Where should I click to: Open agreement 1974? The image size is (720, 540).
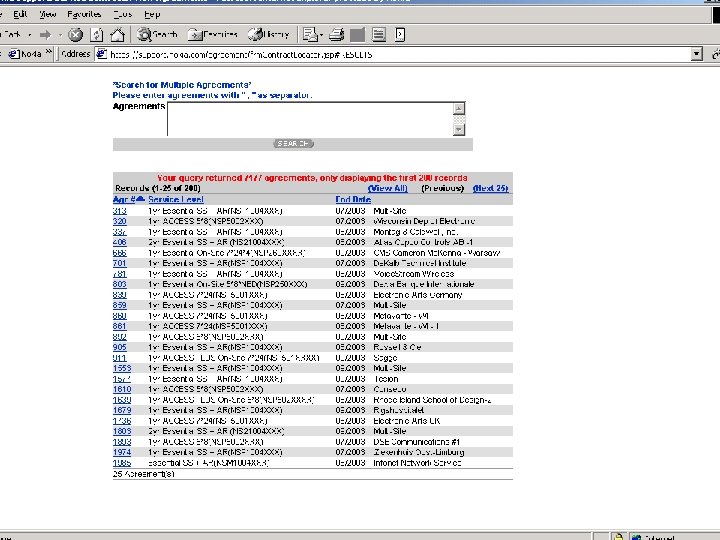click(x=122, y=452)
